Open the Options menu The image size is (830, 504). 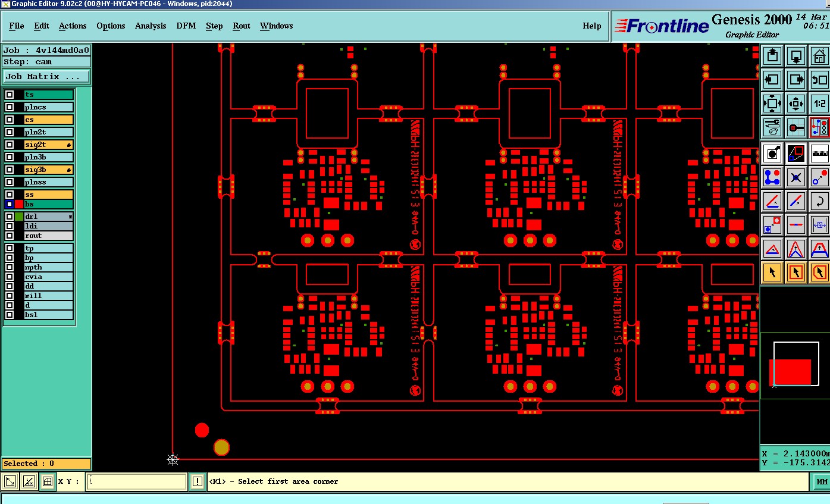click(111, 26)
